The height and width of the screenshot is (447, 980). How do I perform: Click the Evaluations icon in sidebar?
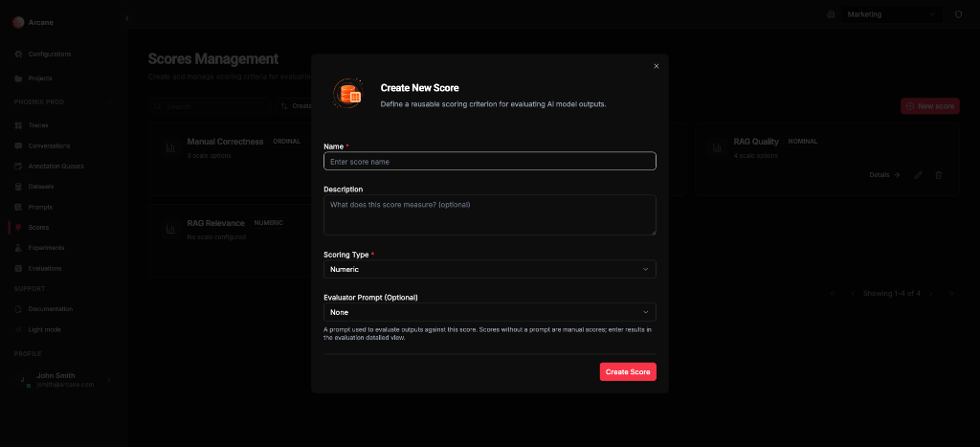click(18, 268)
